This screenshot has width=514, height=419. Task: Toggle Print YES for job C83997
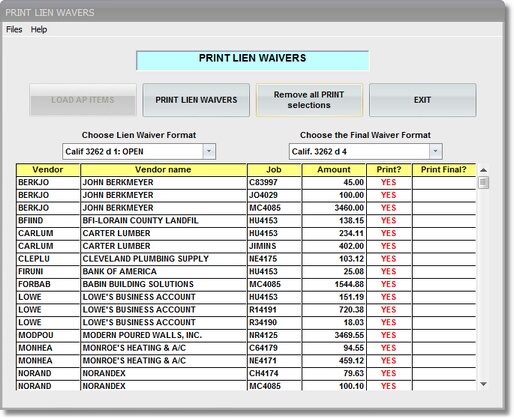(x=389, y=182)
